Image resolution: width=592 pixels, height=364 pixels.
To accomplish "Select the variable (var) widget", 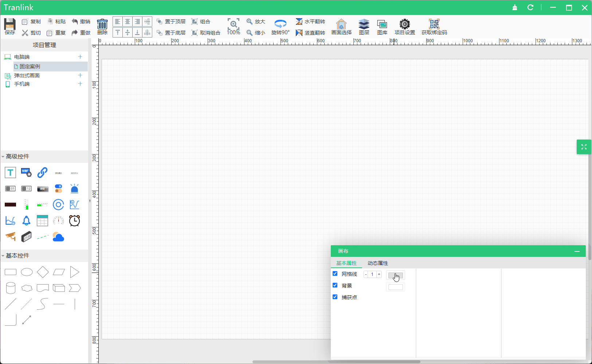I will [x=26, y=172].
